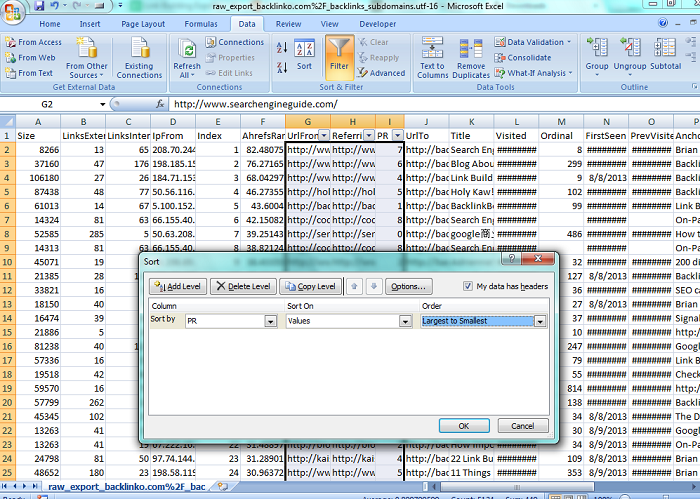The width and height of the screenshot is (700, 499).
Task: Open From Other Sources menu
Action: [87, 58]
